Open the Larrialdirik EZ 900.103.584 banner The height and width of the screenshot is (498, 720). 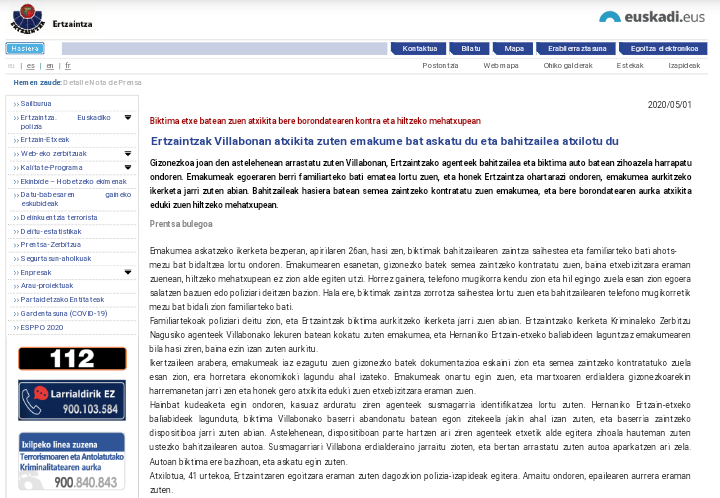[x=72, y=400]
